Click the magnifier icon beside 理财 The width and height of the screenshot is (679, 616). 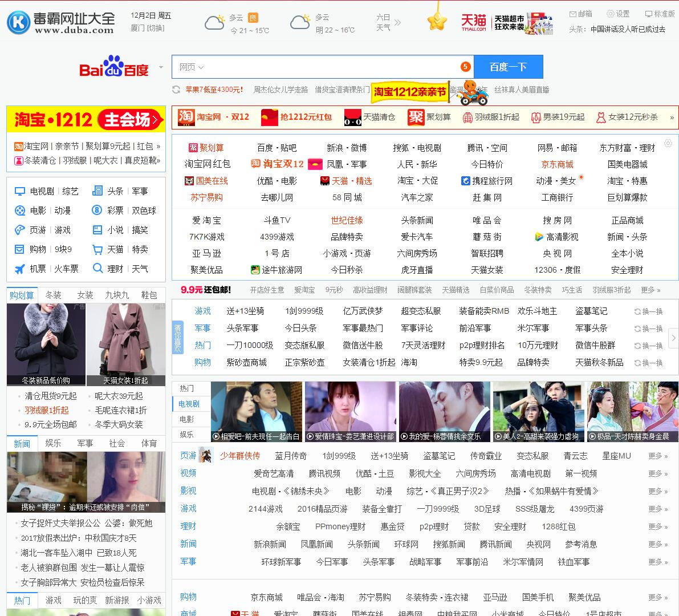point(98,268)
